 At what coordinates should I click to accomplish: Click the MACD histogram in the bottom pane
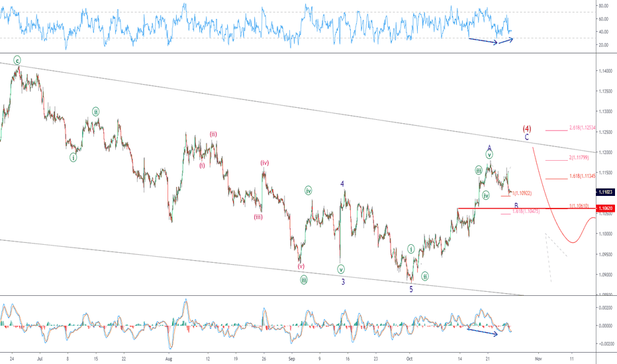click(x=256, y=326)
